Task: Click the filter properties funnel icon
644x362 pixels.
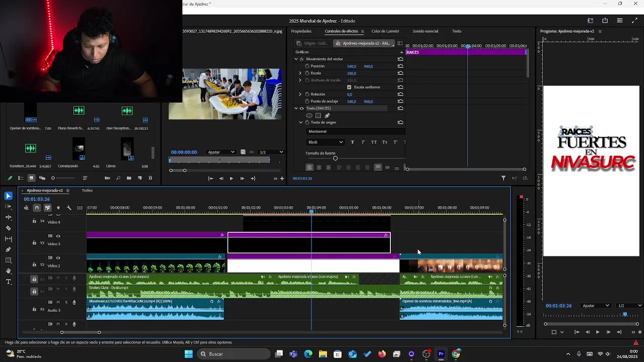Action: click(x=503, y=178)
